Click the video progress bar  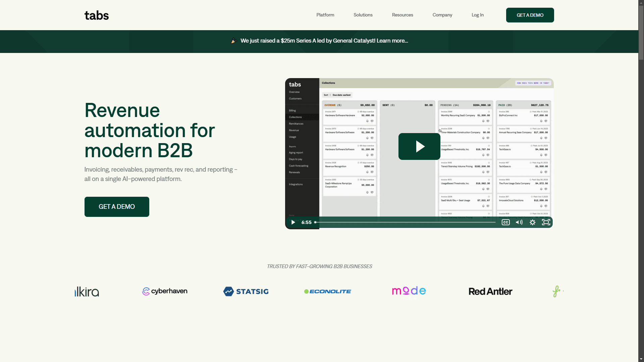pos(405,222)
